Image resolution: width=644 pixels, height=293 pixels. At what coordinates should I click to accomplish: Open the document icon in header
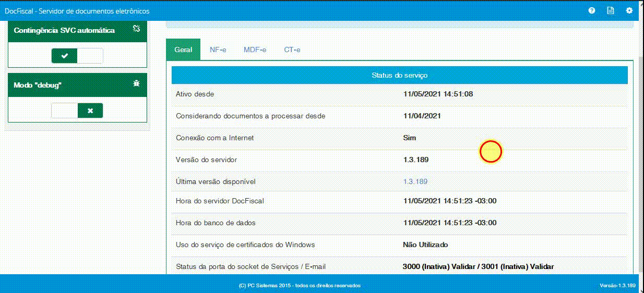click(x=610, y=10)
